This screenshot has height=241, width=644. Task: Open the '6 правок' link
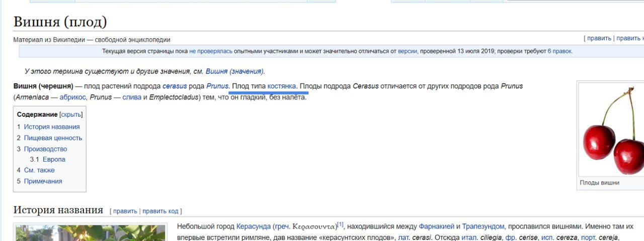pos(560,51)
